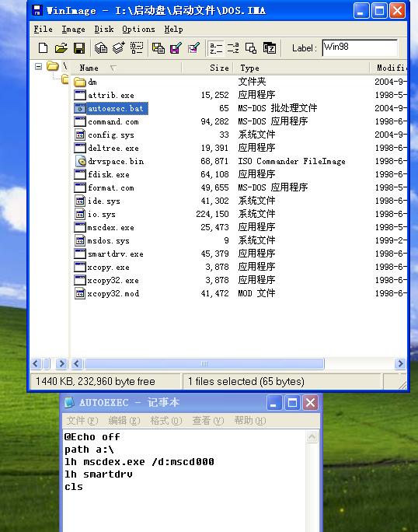Select the dm folder icon
The height and width of the screenshot is (532, 418).
pos(80,82)
